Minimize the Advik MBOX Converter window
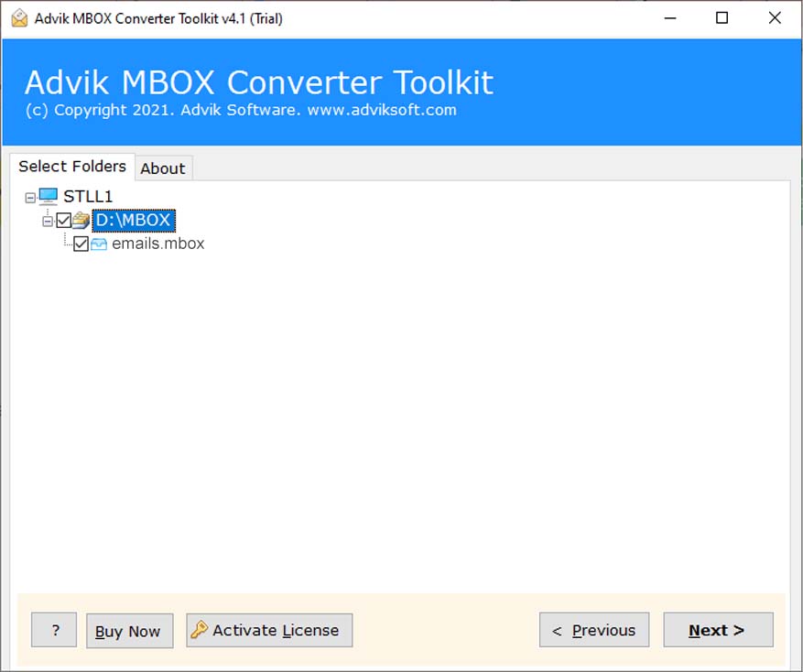 [x=670, y=18]
